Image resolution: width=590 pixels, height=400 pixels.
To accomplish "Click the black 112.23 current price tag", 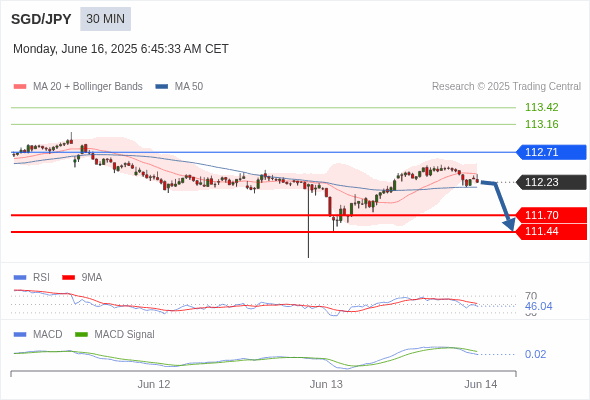I will coord(551,182).
